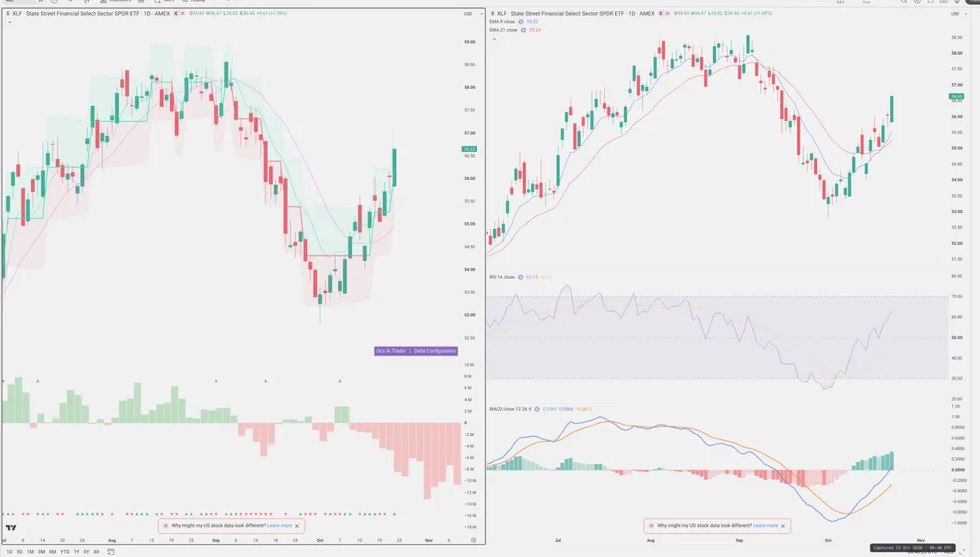The image size is (980, 557).
Task: Click the MACD indicator source icon
Action: pos(537,408)
